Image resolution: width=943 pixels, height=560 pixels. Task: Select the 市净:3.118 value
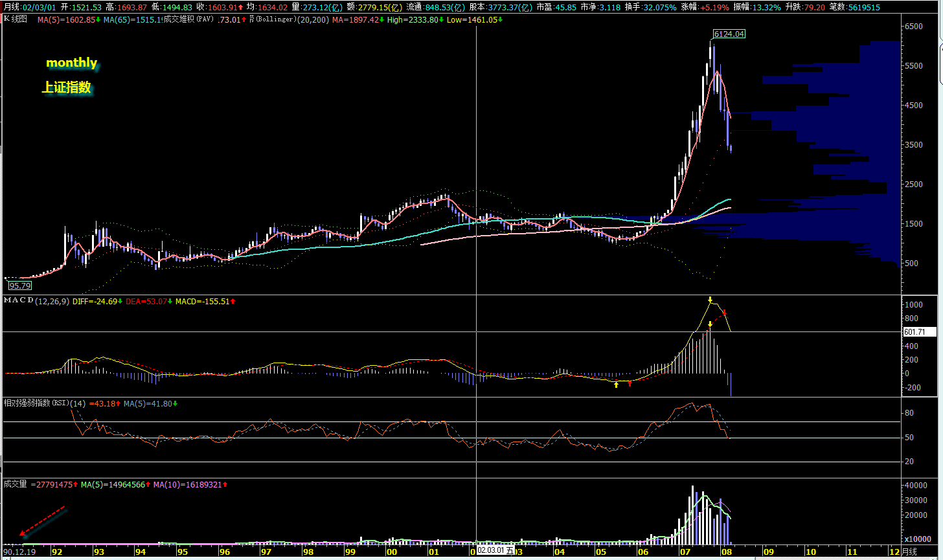600,7
